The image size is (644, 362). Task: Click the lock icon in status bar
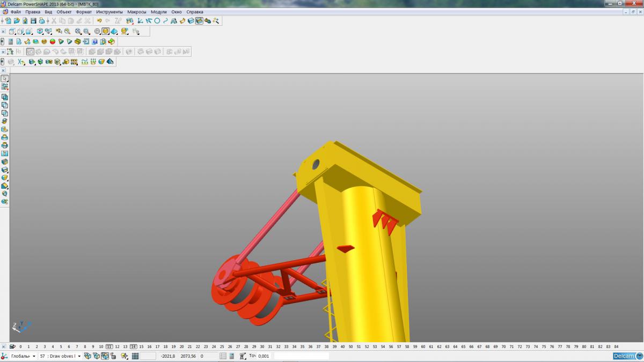pyautogui.click(x=113, y=356)
